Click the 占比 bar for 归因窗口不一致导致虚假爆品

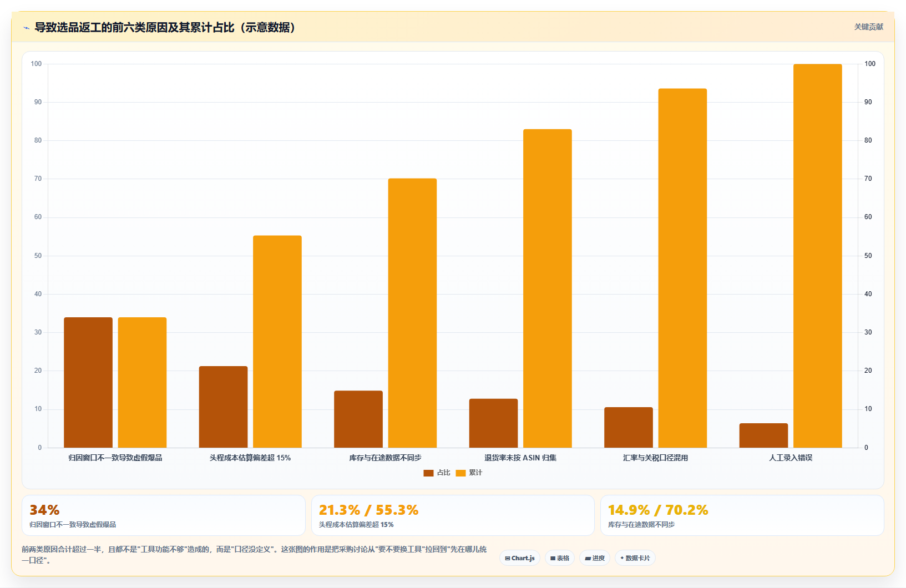pyautogui.click(x=88, y=382)
